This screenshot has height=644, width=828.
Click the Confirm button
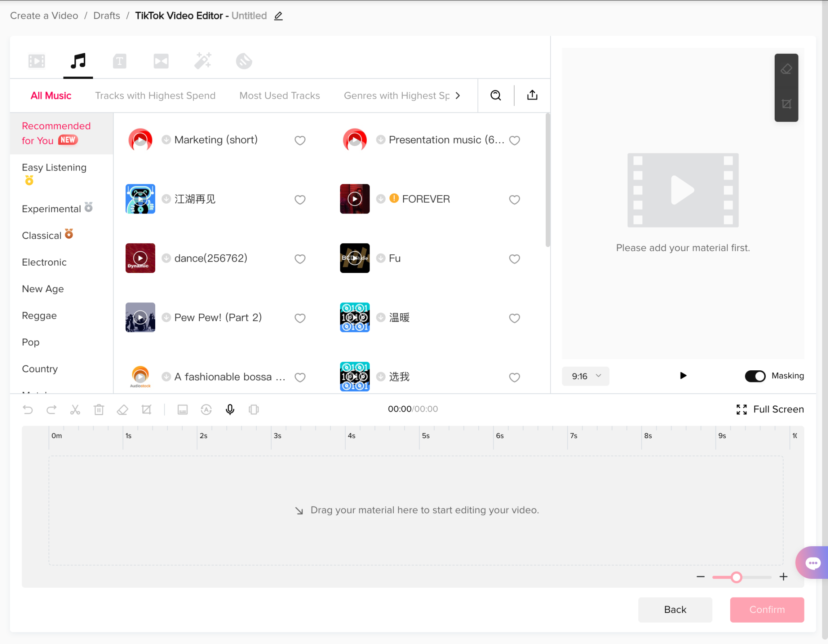[x=767, y=610]
